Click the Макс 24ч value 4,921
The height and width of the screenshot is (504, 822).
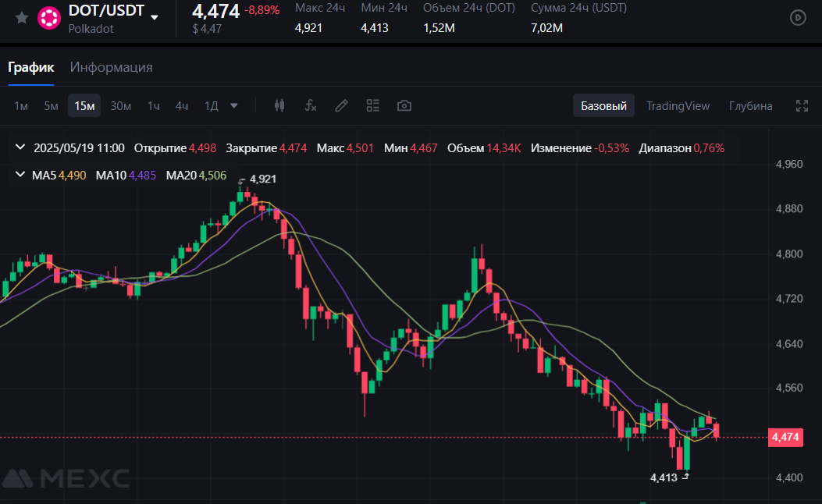point(309,28)
